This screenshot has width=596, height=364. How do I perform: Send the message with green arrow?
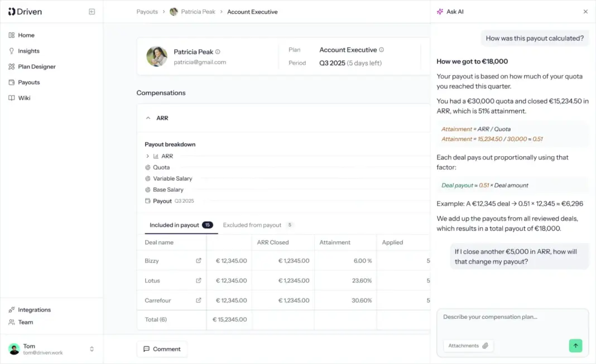click(575, 346)
